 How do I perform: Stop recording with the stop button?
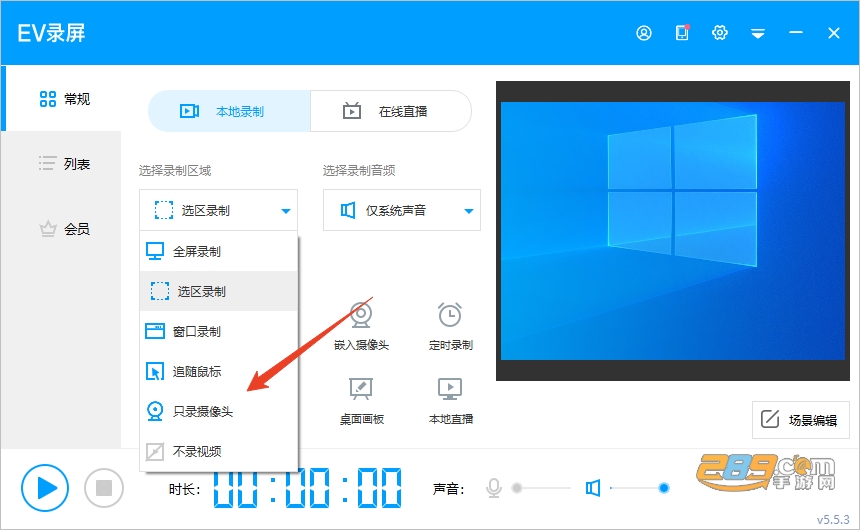point(104,488)
